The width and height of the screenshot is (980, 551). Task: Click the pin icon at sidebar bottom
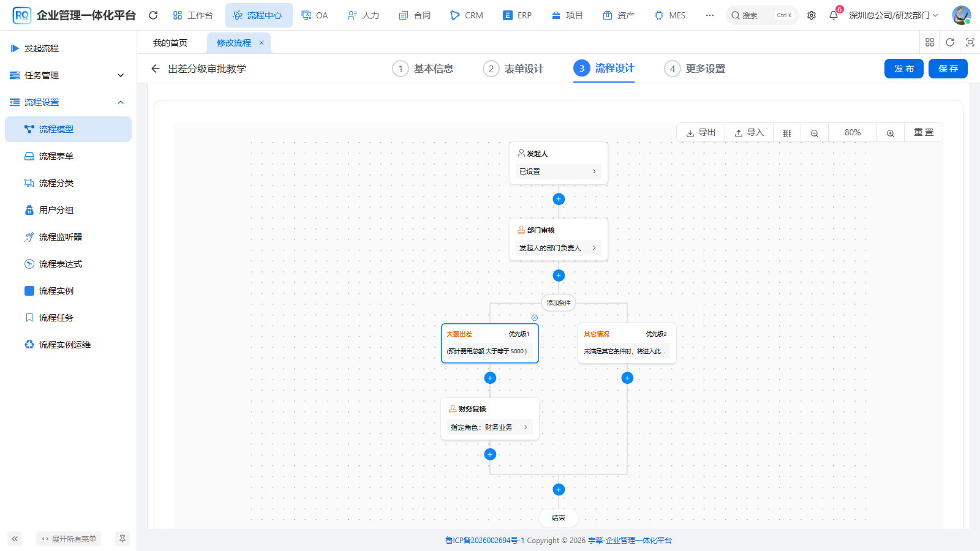tap(123, 539)
